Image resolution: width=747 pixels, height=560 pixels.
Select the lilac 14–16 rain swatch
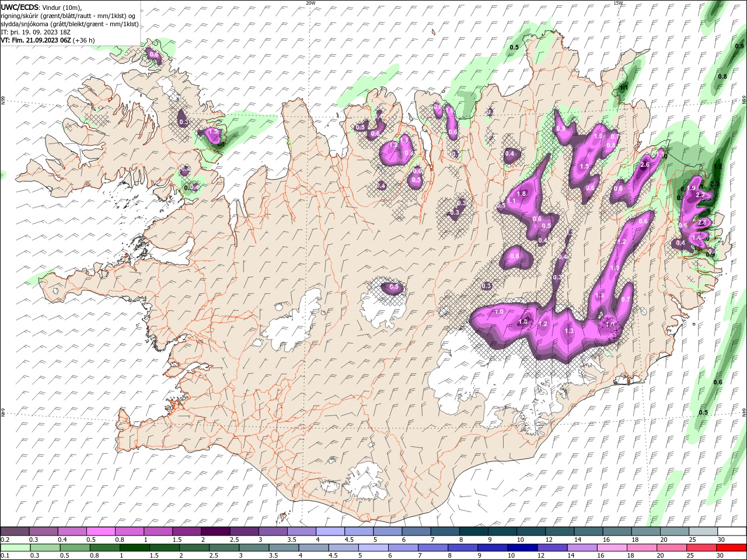tap(582, 548)
